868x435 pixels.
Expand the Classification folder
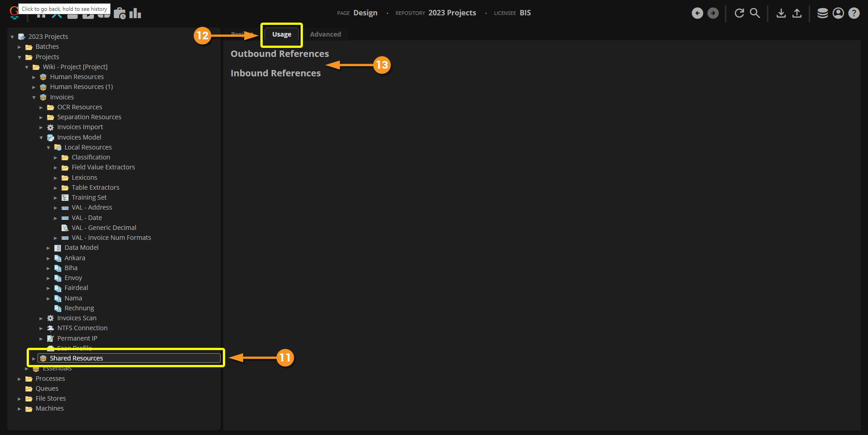pos(56,158)
